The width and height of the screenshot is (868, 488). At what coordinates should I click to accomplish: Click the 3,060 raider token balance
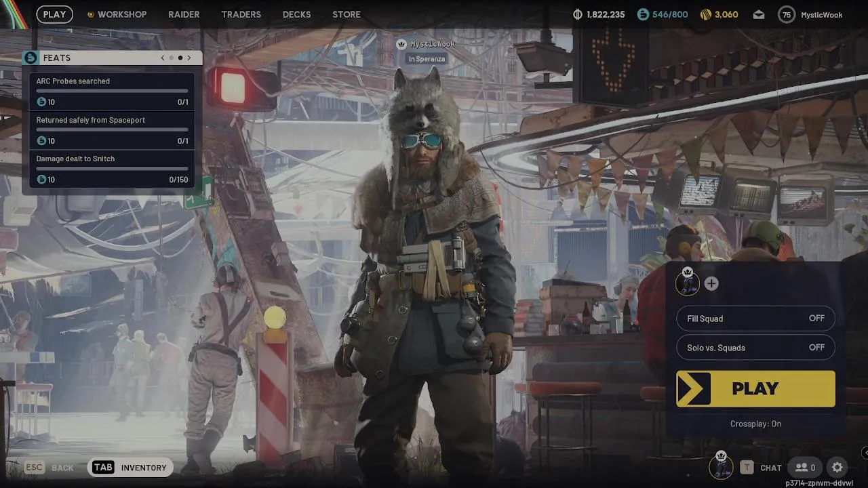click(726, 14)
